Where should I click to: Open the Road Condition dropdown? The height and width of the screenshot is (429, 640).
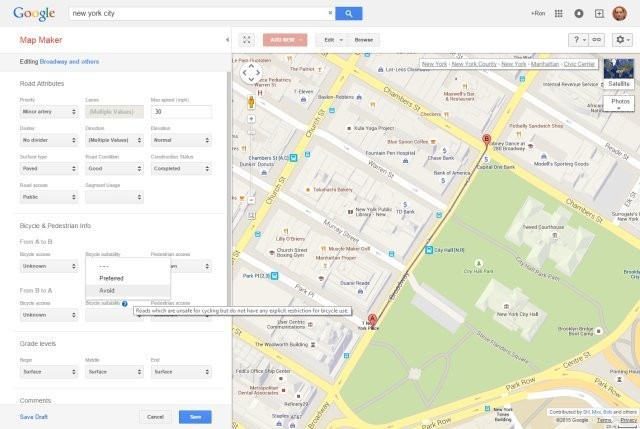coord(113,169)
